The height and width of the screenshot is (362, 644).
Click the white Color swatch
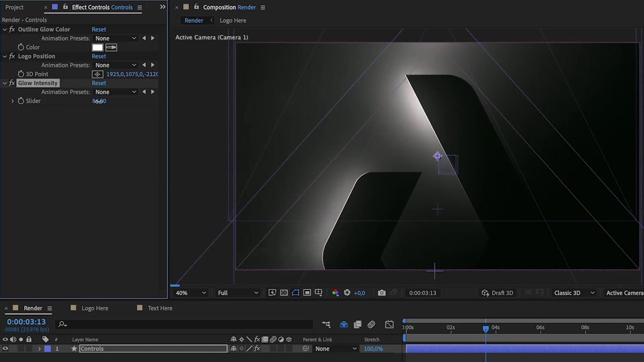tap(97, 48)
